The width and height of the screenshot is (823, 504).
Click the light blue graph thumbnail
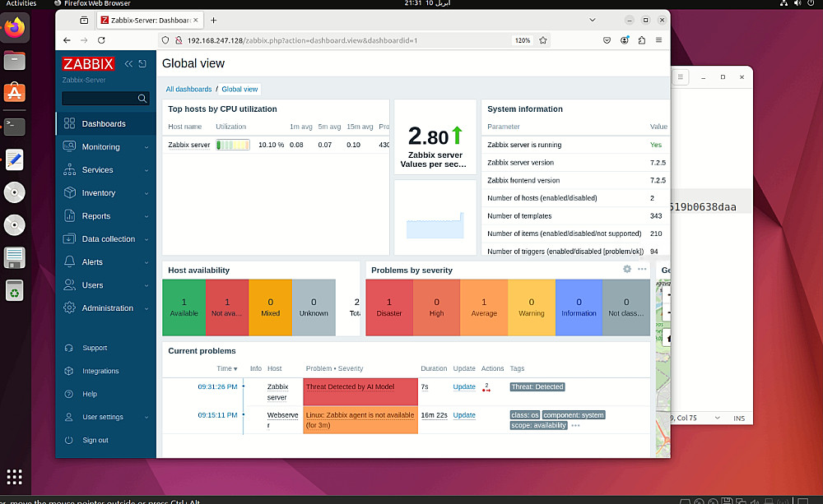pos(435,224)
